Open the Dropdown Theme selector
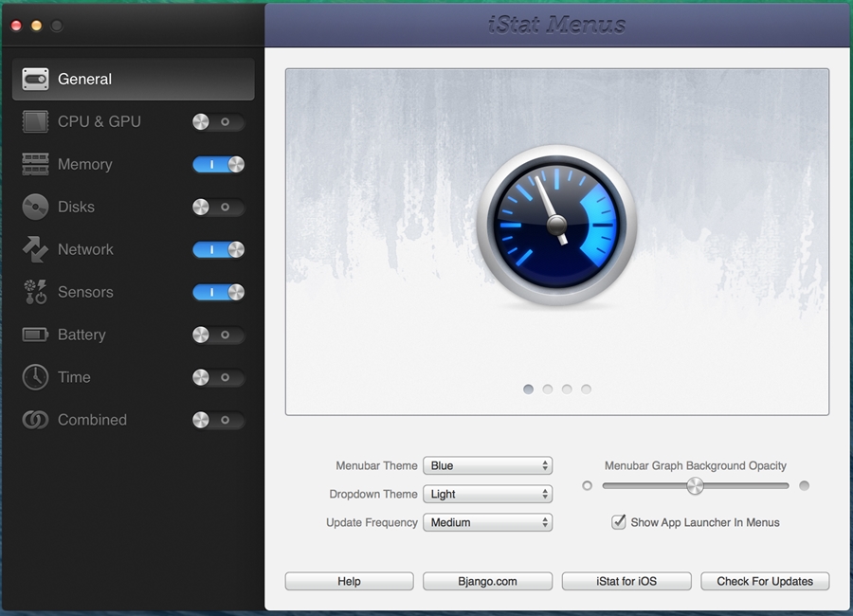The width and height of the screenshot is (853, 616). (x=487, y=494)
